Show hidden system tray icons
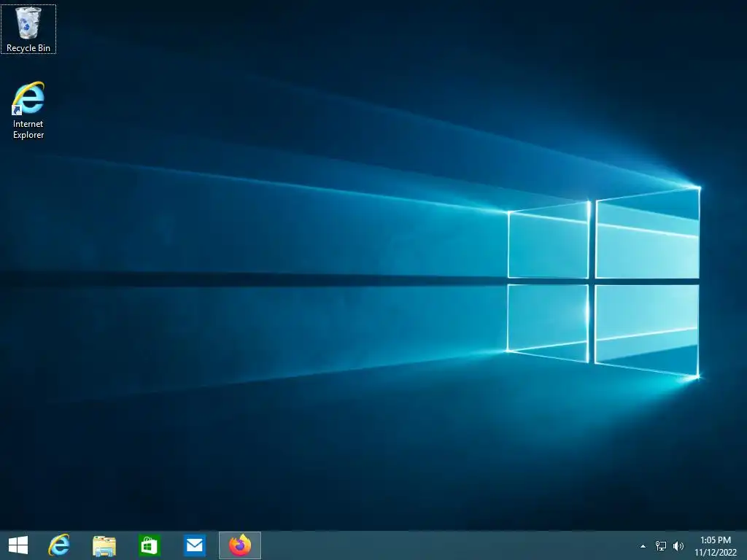 (643, 546)
